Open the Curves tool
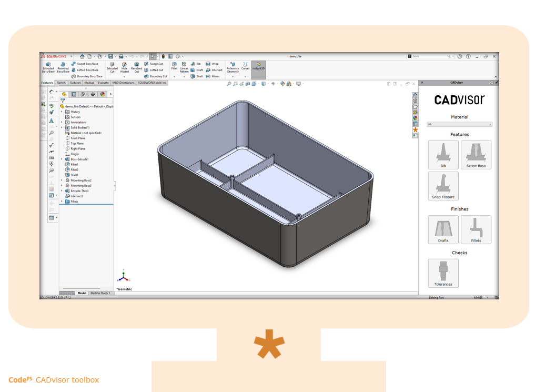The width and height of the screenshot is (535, 392). click(245, 66)
